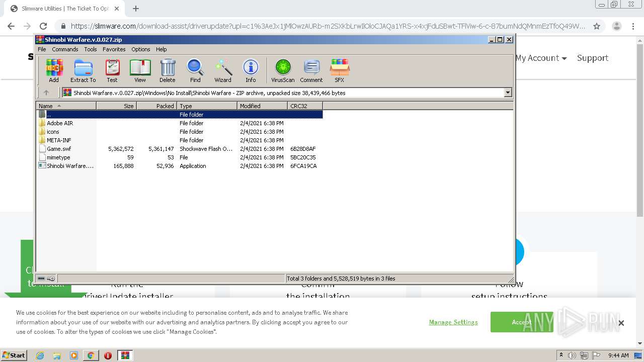Open the Support link on the website
The height and width of the screenshot is (362, 644).
(x=593, y=58)
